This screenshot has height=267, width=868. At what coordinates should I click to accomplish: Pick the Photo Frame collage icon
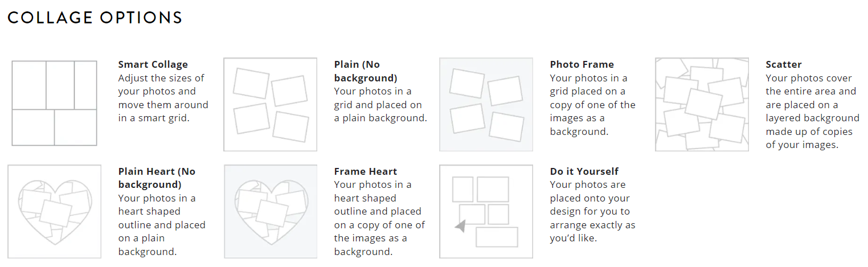pos(486,104)
